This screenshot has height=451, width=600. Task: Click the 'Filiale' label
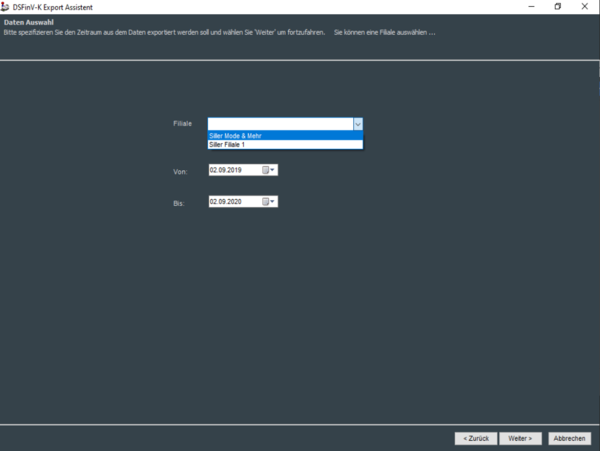point(182,124)
